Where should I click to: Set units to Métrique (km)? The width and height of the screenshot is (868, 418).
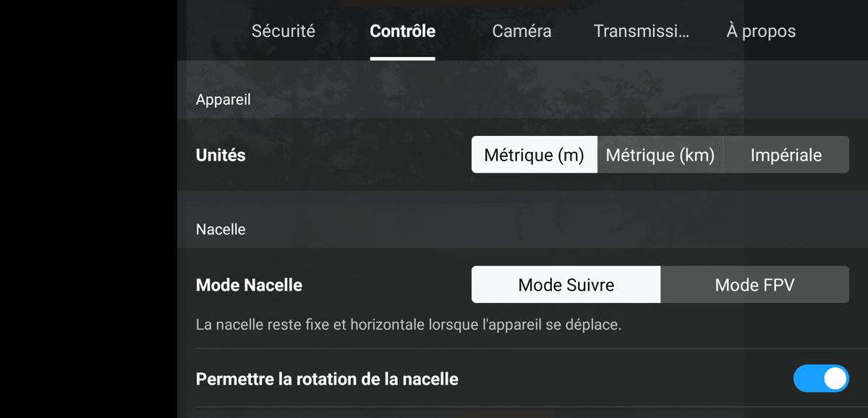click(660, 155)
